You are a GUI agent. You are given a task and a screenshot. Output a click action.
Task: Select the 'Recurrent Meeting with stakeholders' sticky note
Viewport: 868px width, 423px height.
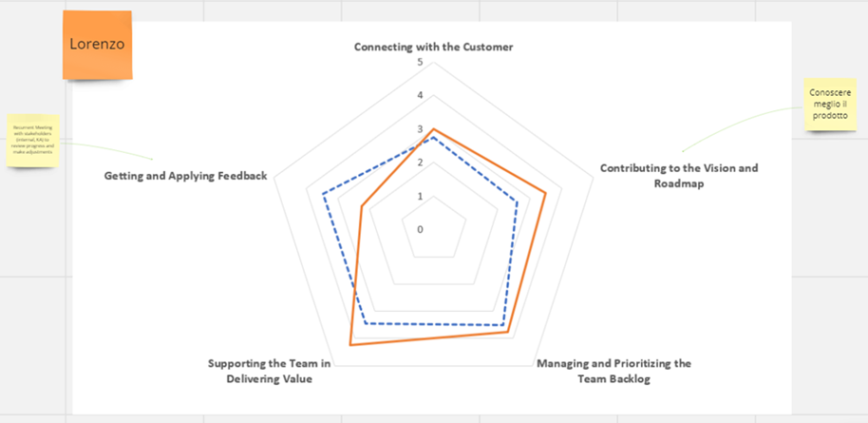[x=33, y=141]
